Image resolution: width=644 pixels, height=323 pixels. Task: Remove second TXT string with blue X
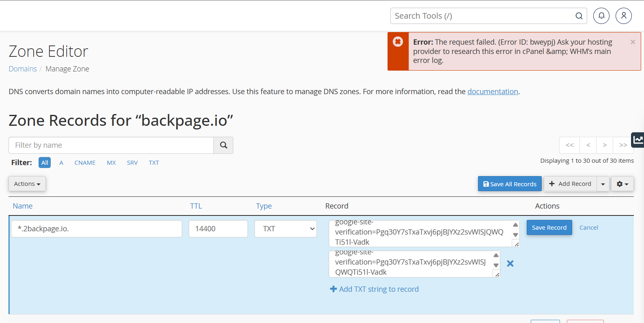click(510, 264)
